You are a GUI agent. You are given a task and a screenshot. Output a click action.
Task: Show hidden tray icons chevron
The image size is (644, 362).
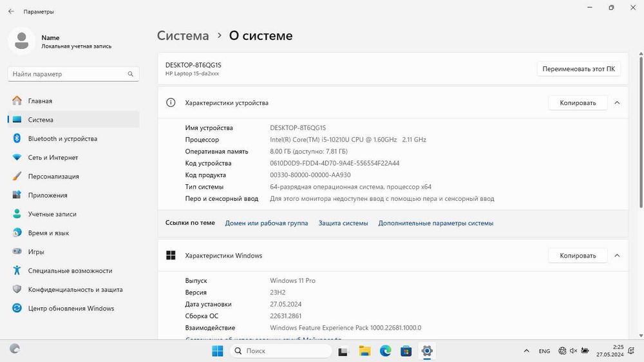coord(527,351)
